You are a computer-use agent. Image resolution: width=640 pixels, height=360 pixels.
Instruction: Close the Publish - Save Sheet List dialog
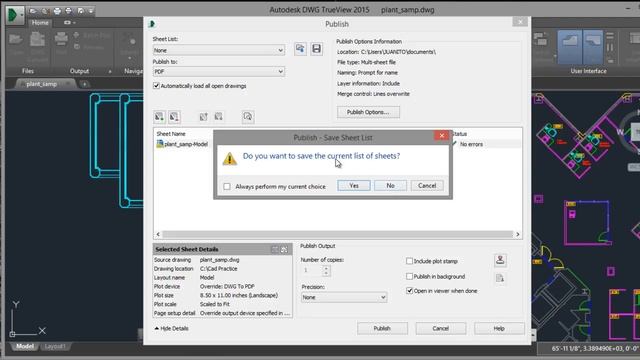(442, 136)
